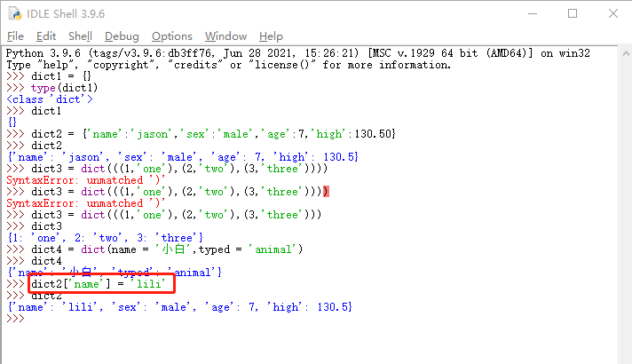This screenshot has width=632, height=364.
Task: Open the Help menu
Action: coord(271,36)
